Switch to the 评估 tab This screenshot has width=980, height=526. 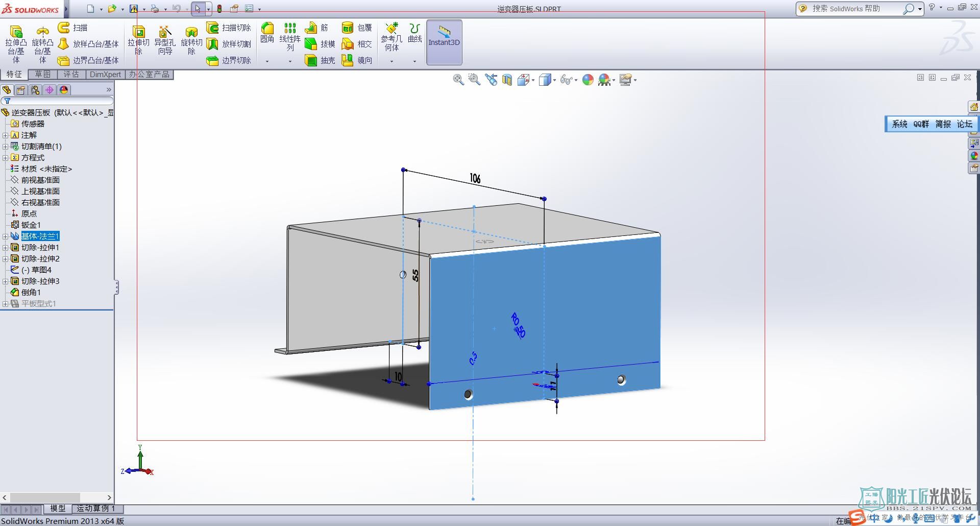[x=71, y=75]
